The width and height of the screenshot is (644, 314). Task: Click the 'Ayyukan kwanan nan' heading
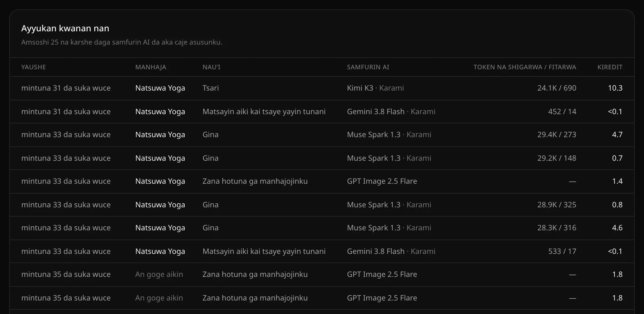65,28
